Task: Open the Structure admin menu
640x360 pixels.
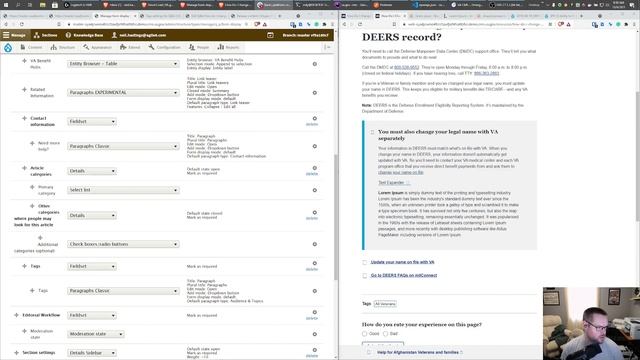Action: tap(62, 47)
